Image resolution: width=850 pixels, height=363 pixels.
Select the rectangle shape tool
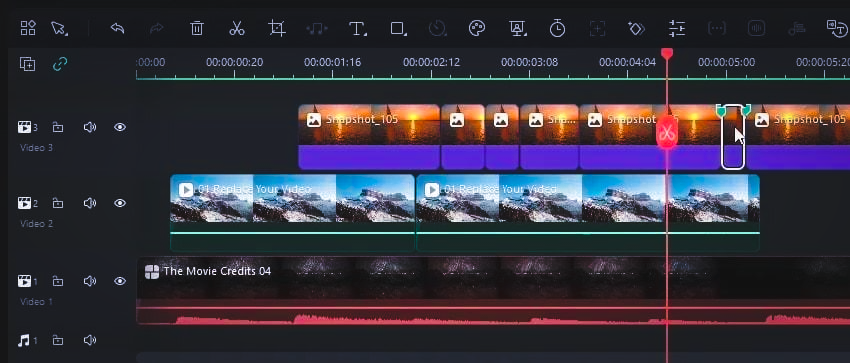click(x=398, y=29)
